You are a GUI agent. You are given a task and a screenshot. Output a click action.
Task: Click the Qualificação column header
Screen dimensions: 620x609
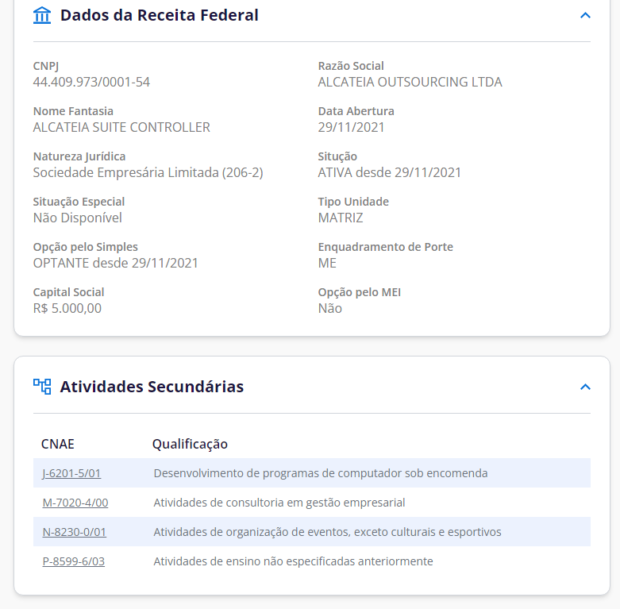point(190,444)
